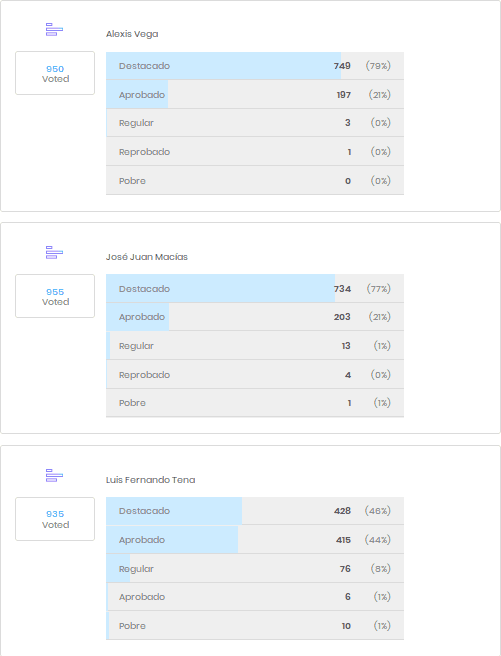Click the 935 Voted box
Viewport: 501px width, 656px height.
pyautogui.click(x=55, y=519)
